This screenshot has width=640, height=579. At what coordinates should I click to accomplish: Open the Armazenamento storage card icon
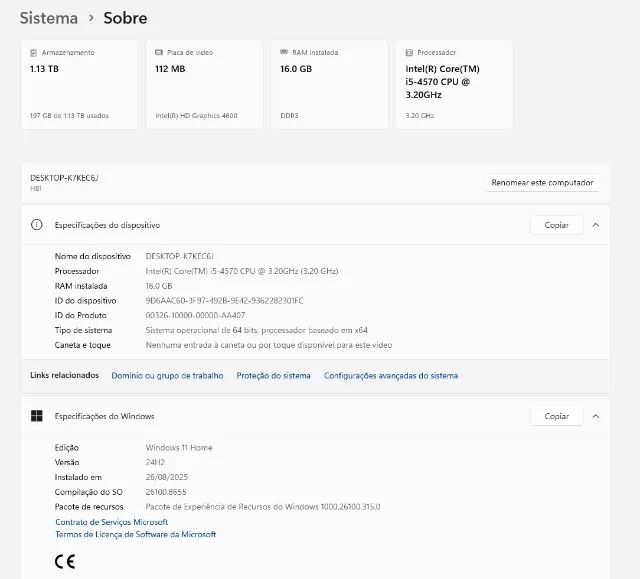pyautogui.click(x=33, y=53)
